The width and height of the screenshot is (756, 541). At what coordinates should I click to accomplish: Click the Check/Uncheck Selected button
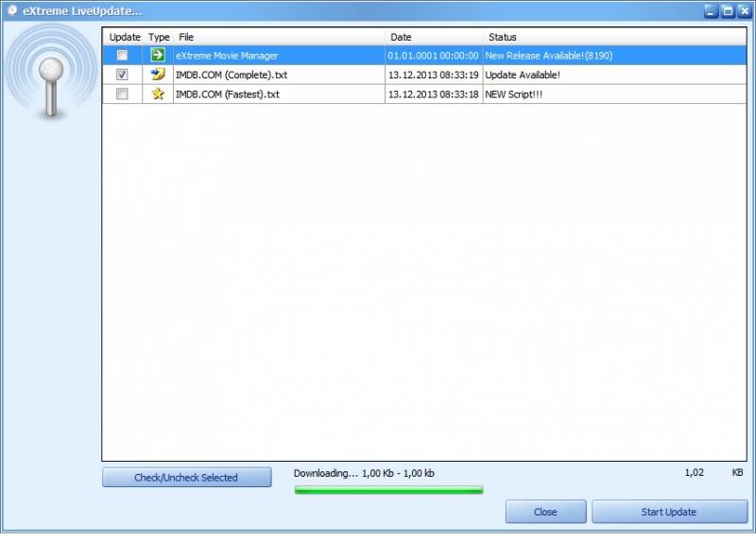pos(186,478)
